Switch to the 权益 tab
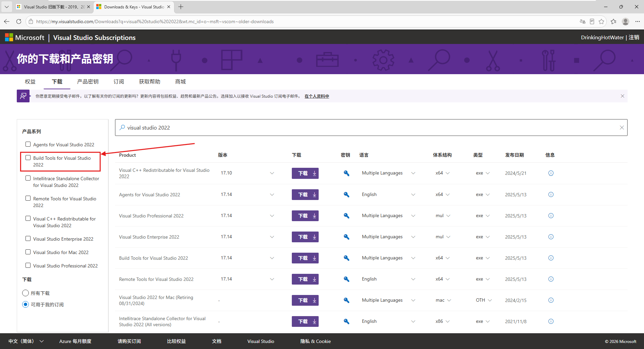644x349 pixels. click(30, 82)
